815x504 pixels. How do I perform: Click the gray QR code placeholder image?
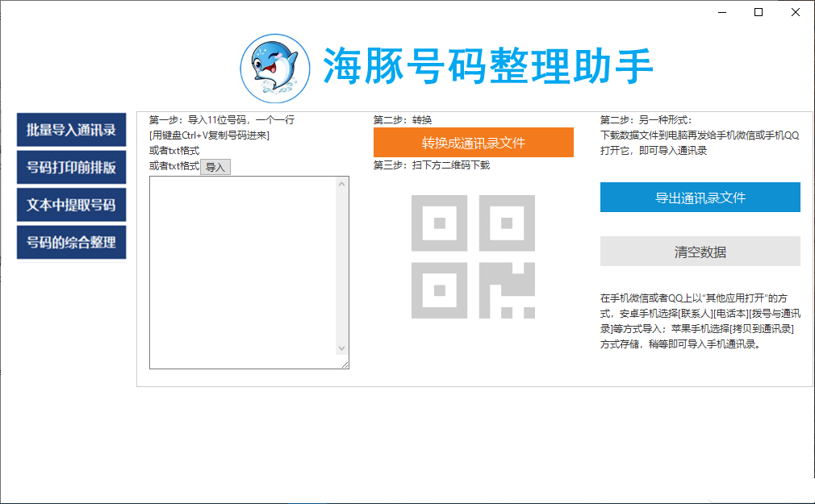tap(473, 256)
